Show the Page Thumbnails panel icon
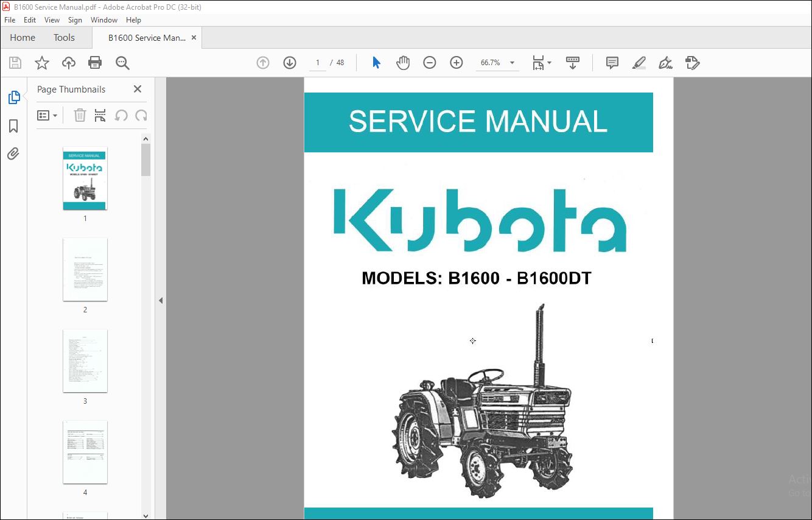Viewport: 812px width, 520px height. (x=13, y=97)
